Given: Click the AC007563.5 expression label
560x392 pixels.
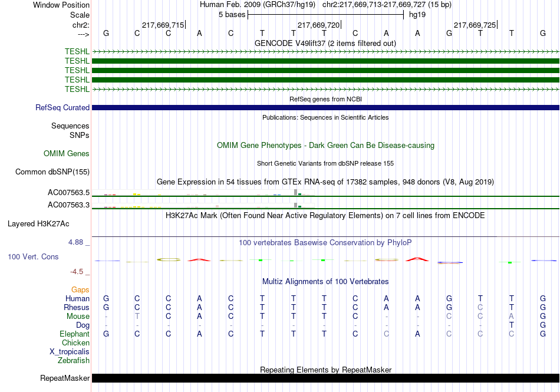Looking at the screenshot, I should pos(68,193).
